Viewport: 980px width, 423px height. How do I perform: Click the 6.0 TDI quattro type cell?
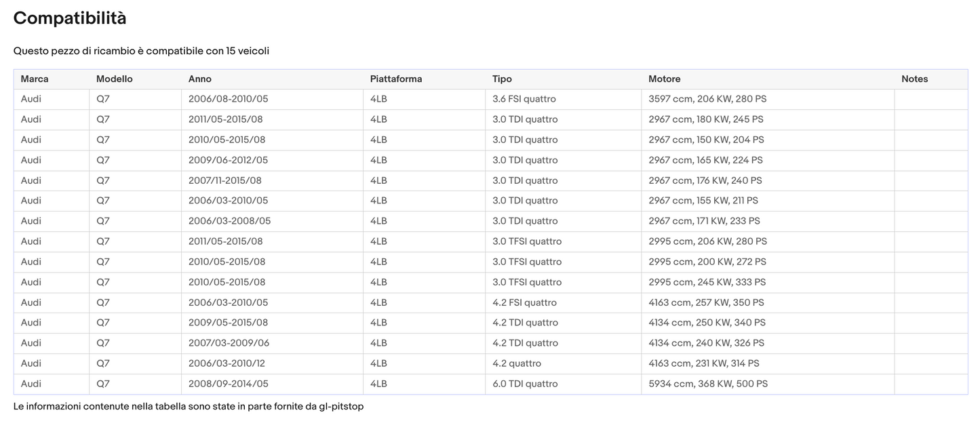click(525, 384)
